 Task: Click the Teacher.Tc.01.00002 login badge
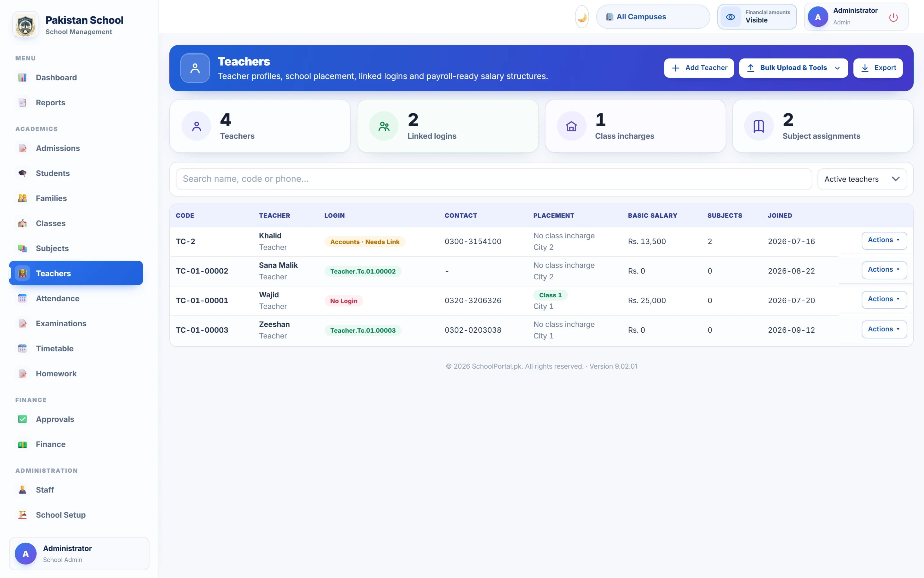pyautogui.click(x=363, y=271)
